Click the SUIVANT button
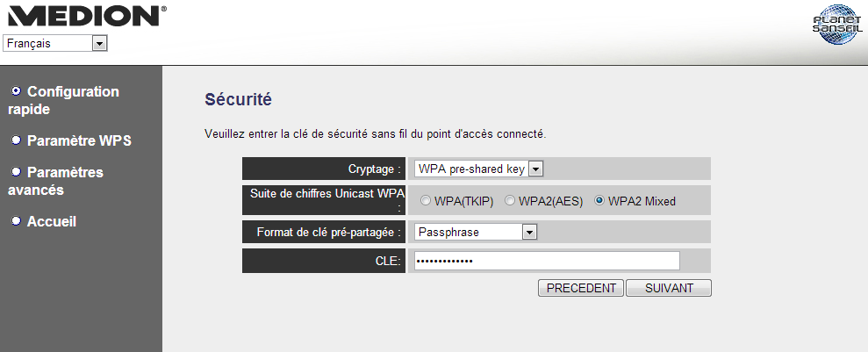 coord(669,288)
